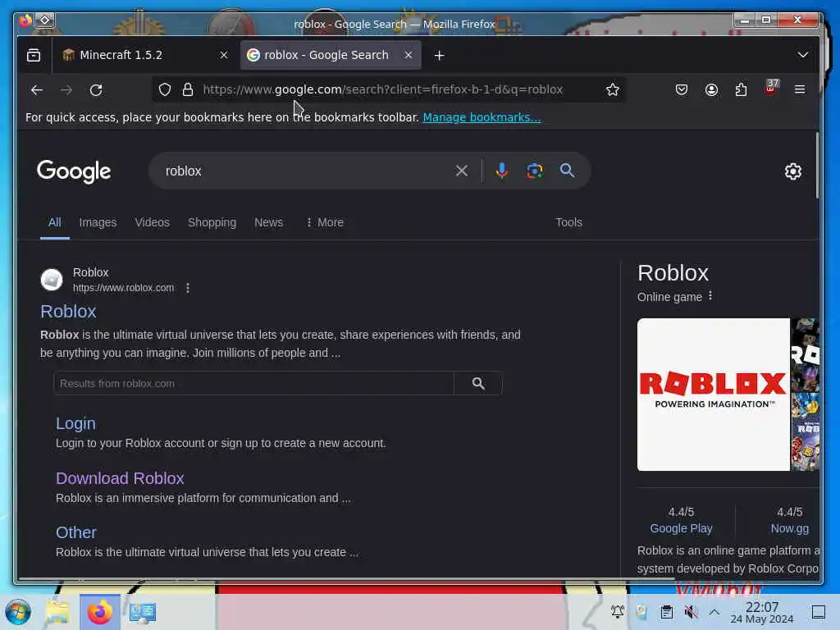Image resolution: width=840 pixels, height=630 pixels.
Task: Show site security padlock info
Action: (188, 89)
